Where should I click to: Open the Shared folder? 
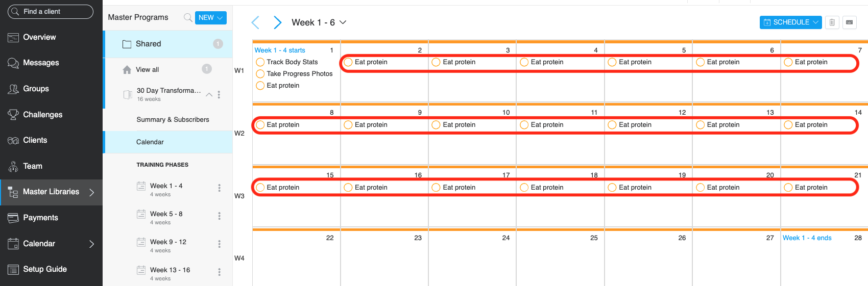(149, 44)
